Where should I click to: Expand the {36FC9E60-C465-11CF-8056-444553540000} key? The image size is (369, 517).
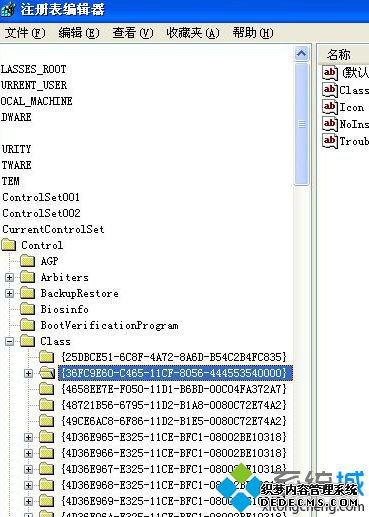pos(29,373)
